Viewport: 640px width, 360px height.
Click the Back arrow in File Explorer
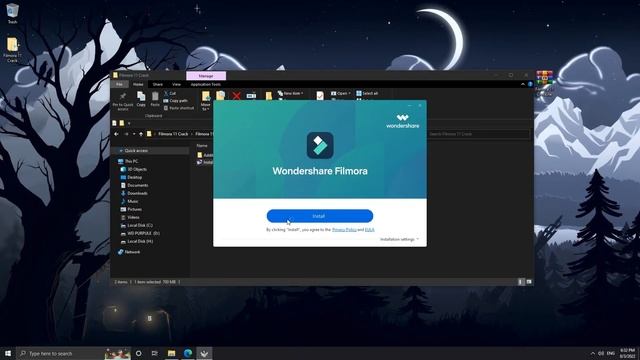(x=116, y=134)
